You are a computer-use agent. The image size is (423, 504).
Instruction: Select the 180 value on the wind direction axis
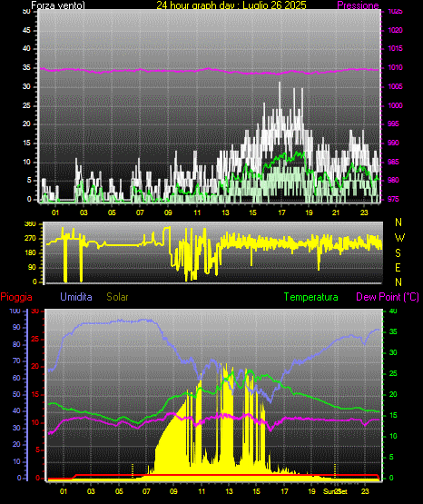click(x=30, y=253)
